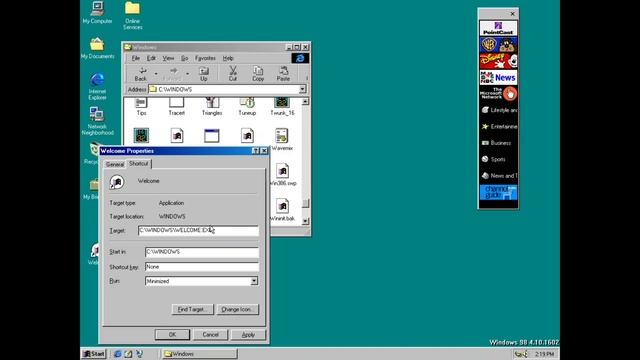Open the Online Services folder icon
640x360 pixels.
[x=132, y=16]
